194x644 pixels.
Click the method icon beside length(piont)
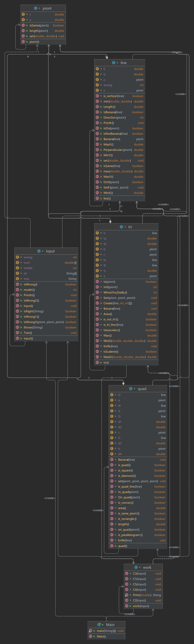click(x=23, y=31)
